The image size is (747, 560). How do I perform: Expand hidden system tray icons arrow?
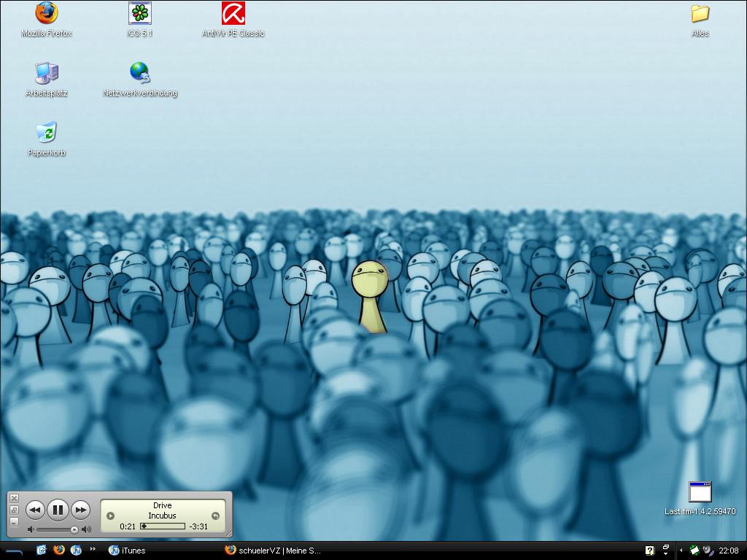(681, 551)
